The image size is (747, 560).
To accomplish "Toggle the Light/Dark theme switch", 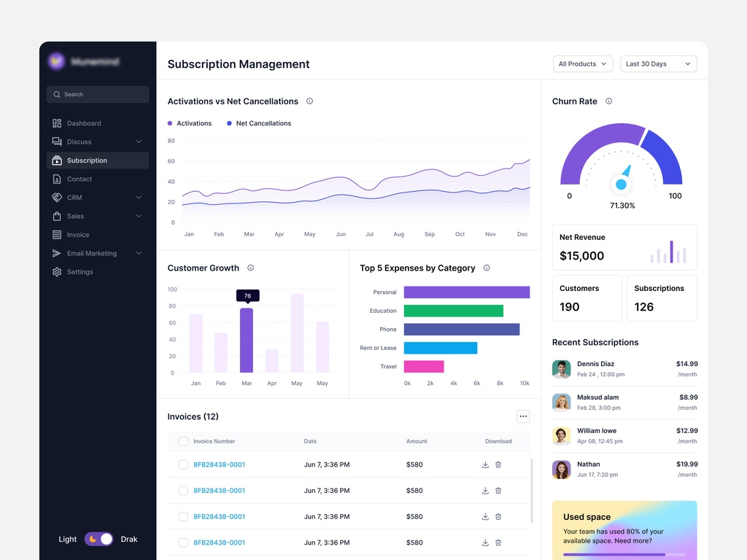I will (99, 539).
